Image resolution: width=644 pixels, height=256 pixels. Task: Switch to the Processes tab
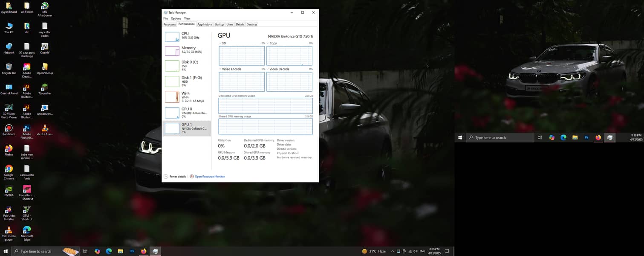(x=170, y=24)
